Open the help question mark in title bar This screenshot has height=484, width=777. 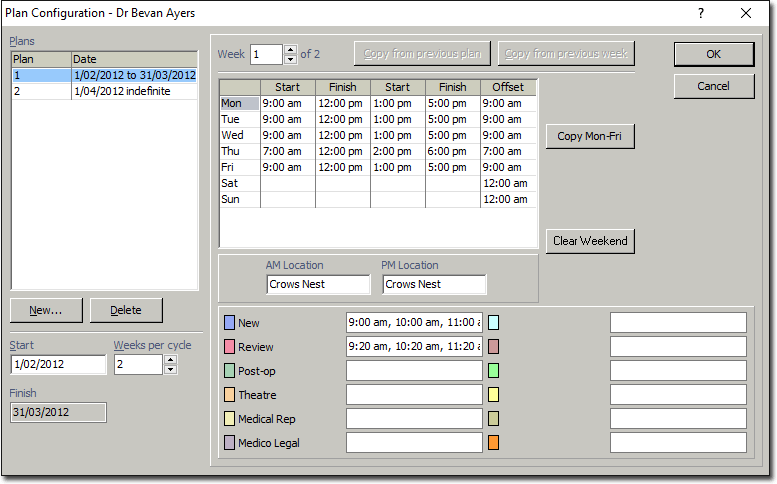(x=701, y=13)
